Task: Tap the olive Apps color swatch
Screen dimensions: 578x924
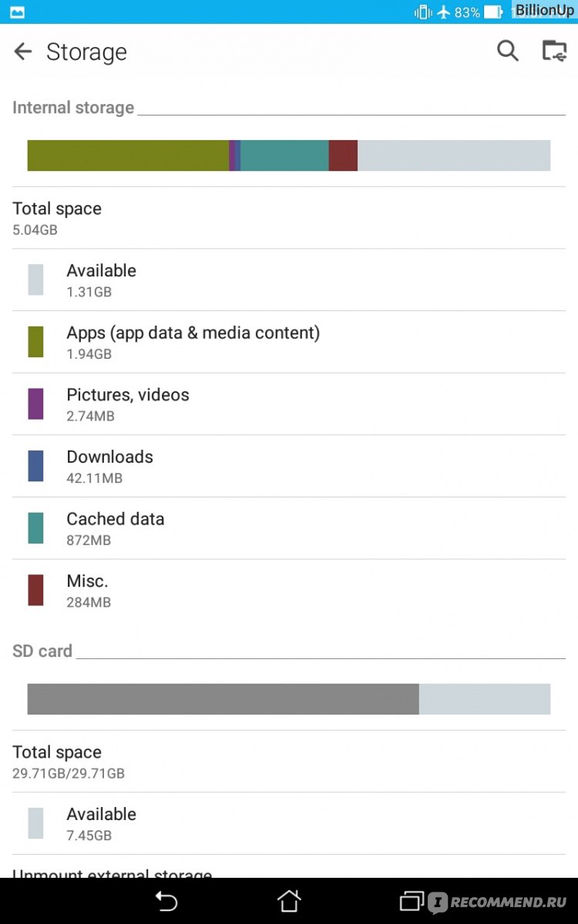Action: tap(35, 342)
